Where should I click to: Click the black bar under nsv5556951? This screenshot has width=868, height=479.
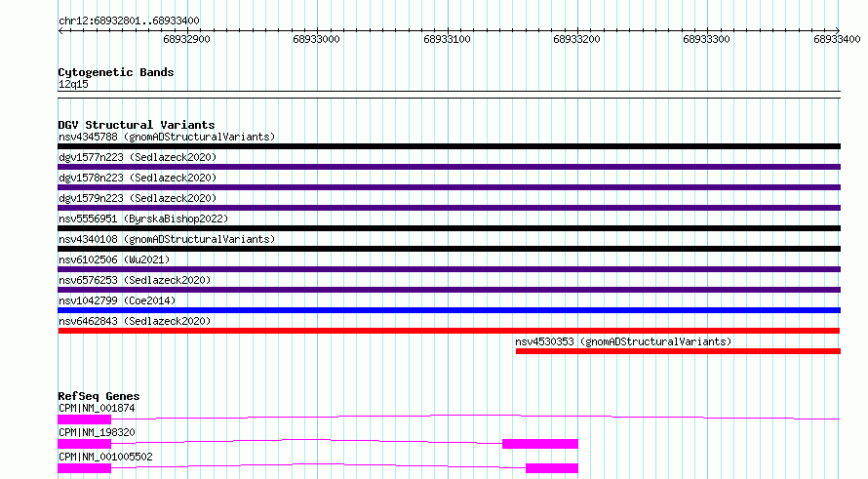pos(449,228)
